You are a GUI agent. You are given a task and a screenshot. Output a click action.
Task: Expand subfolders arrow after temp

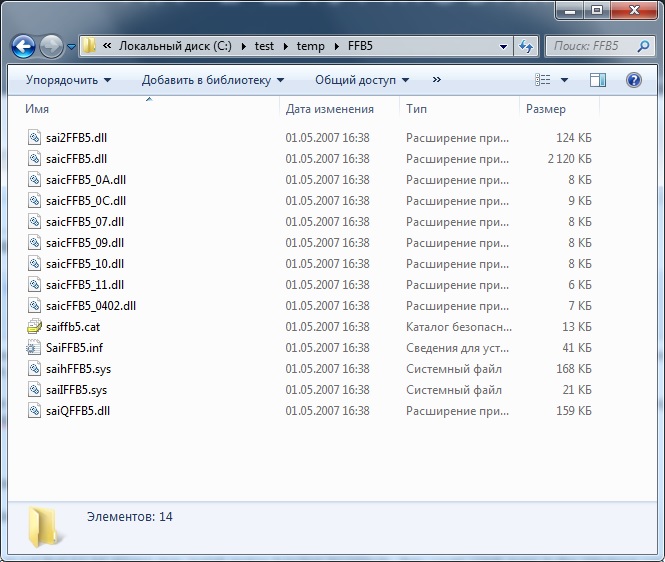coord(337,46)
